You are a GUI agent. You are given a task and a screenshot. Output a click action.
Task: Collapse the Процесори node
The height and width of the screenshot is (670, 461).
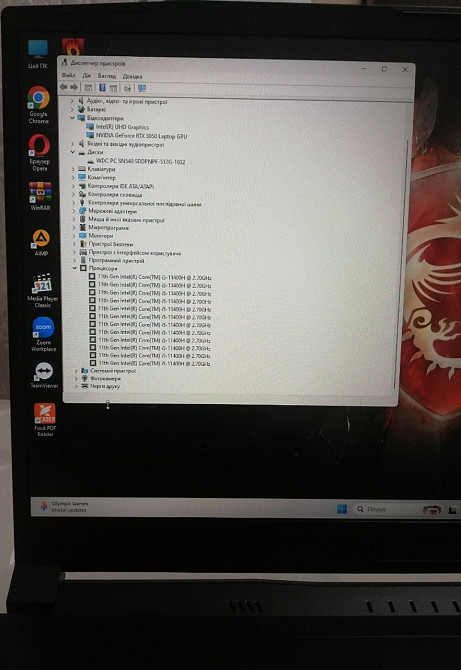pyautogui.click(x=74, y=268)
